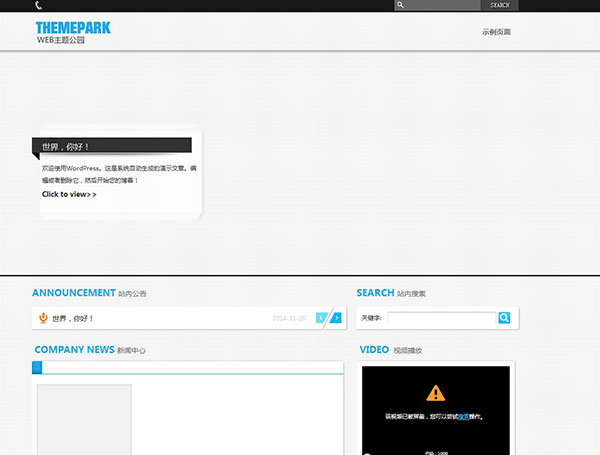This screenshot has height=455, width=600.
Task: Click the orange microphone announcement icon
Action: coord(43,318)
